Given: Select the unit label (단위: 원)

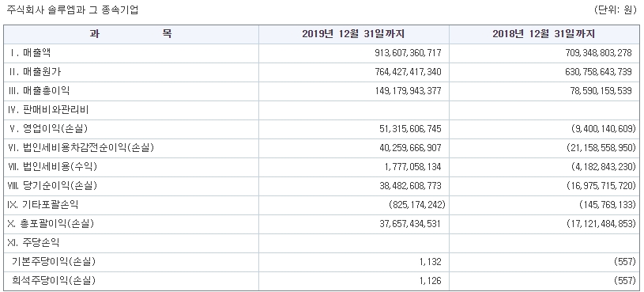Looking at the screenshot, I should pyautogui.click(x=615, y=9).
